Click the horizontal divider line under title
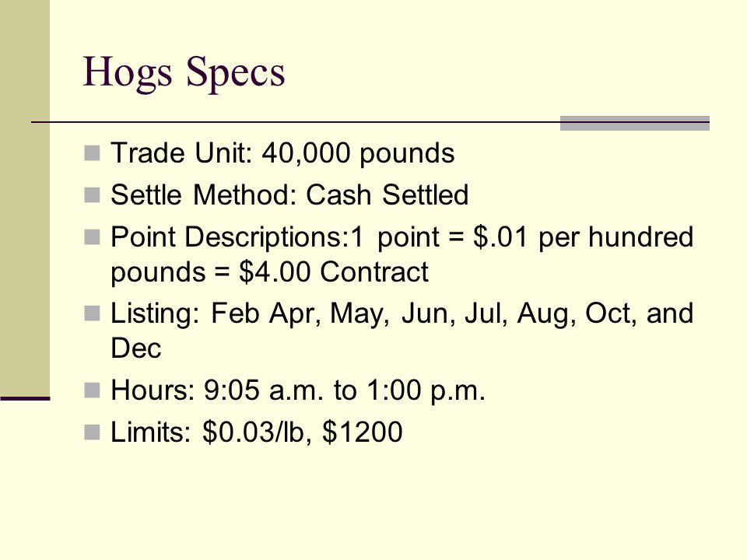 (370, 122)
